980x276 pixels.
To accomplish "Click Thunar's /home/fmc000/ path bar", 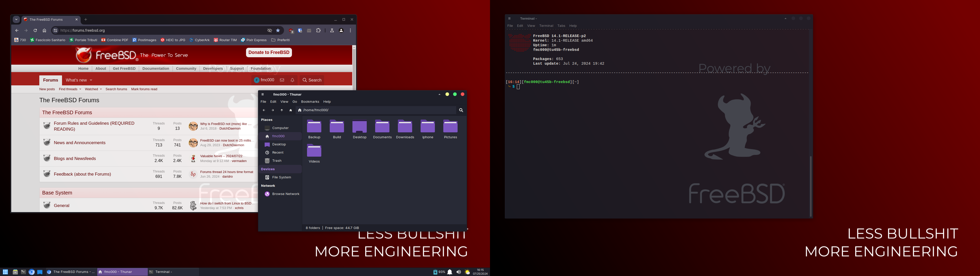I will pos(376,110).
